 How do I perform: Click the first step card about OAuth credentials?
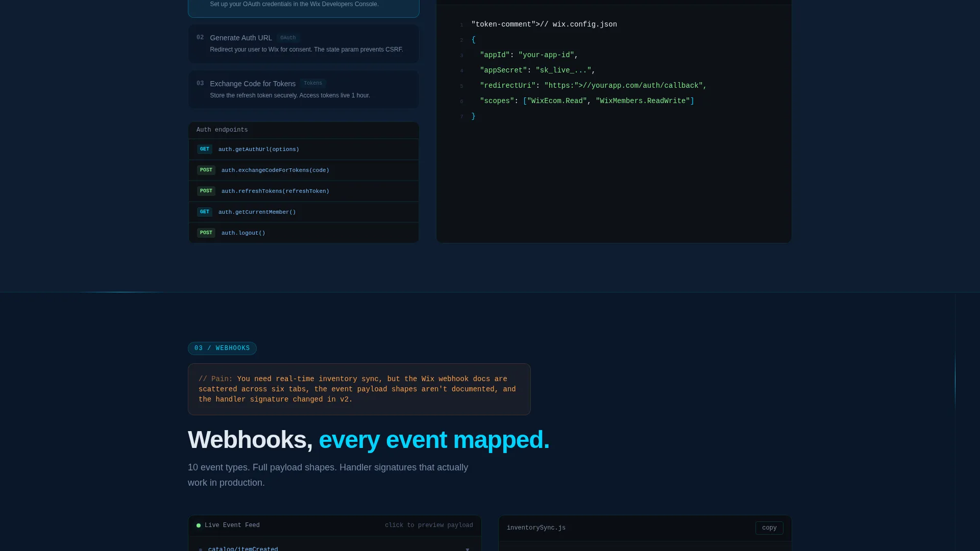(303, 8)
